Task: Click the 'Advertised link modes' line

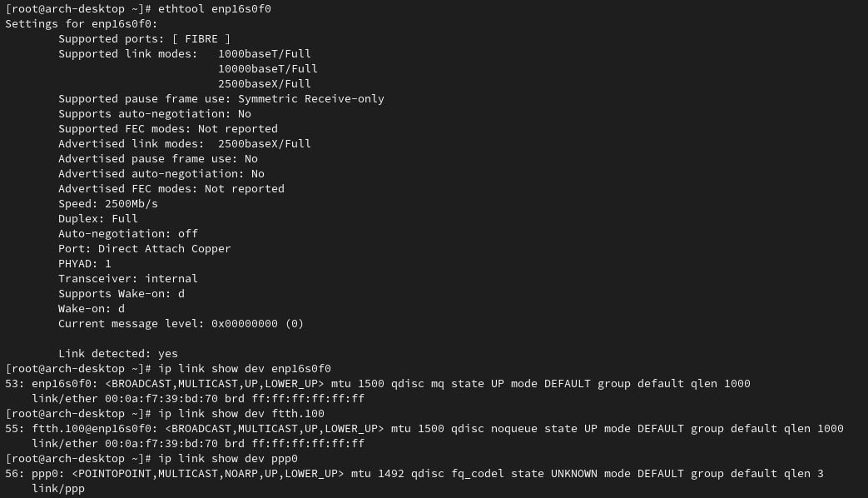Action: click(185, 143)
